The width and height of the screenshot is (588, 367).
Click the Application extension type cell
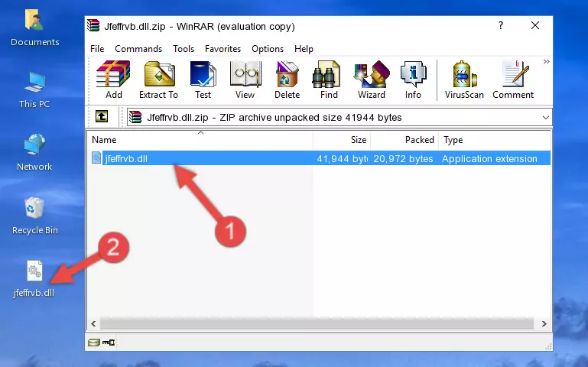click(x=489, y=158)
